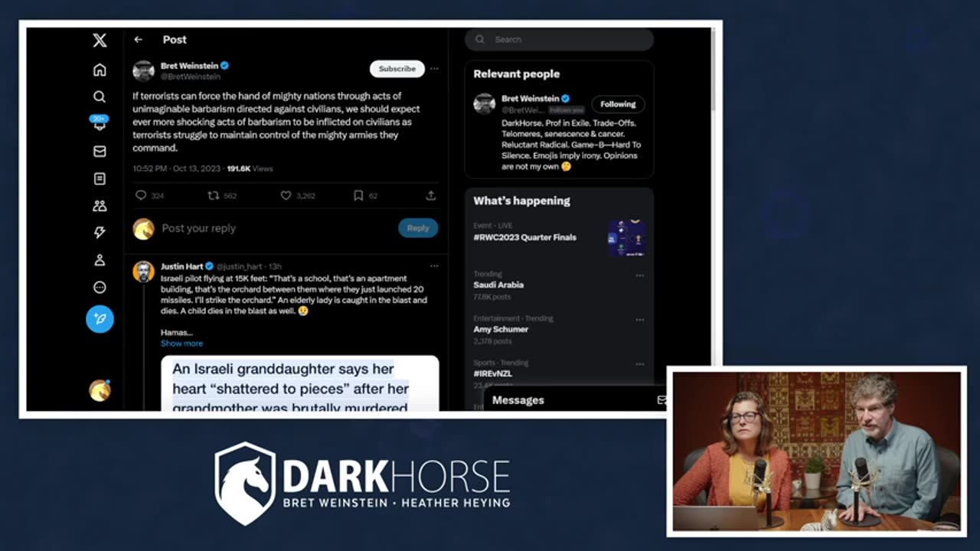Open Notifications bell with 20+ badge
The image size is (980, 551).
pyautogui.click(x=100, y=123)
